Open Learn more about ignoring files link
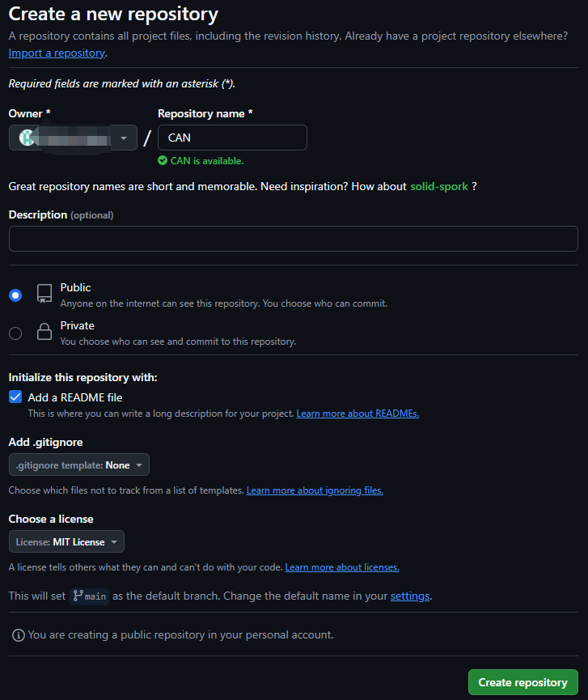This screenshot has height=700, width=588. click(x=315, y=490)
